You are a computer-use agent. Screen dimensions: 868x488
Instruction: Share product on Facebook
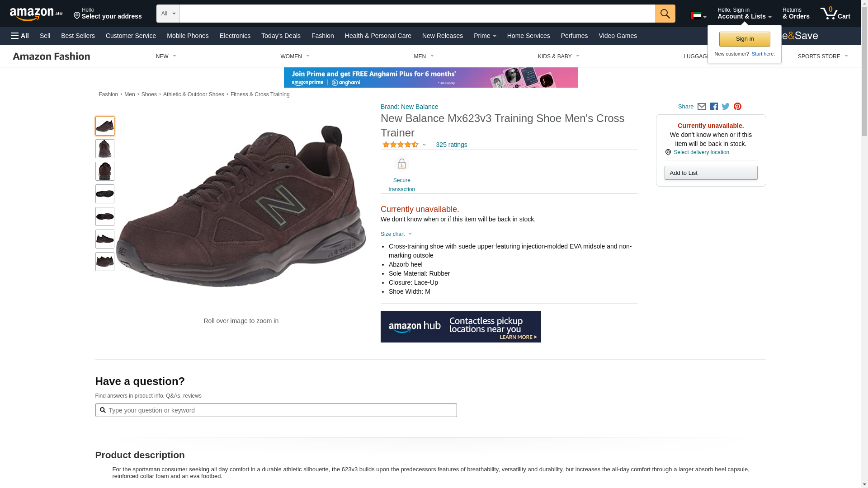pos(714,107)
